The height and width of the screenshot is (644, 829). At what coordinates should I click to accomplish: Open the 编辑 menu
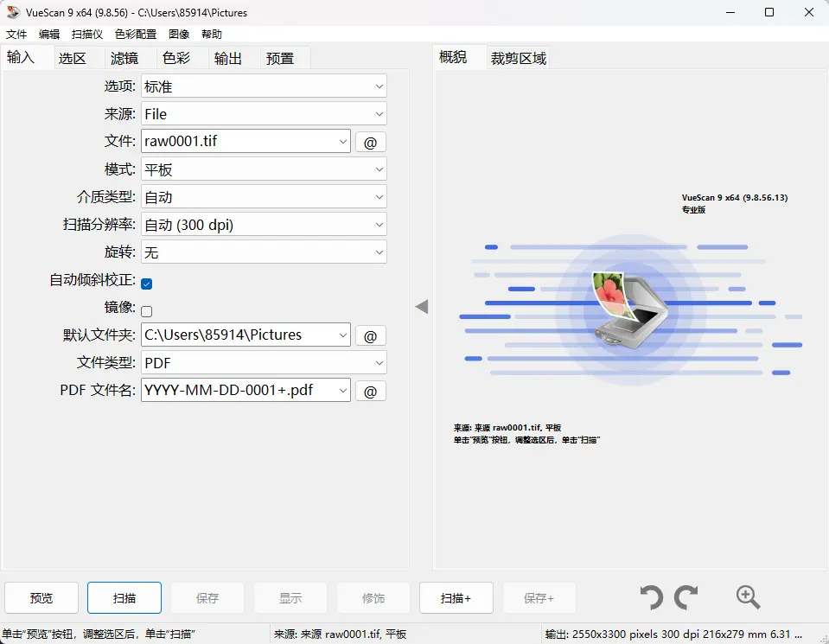49,35
